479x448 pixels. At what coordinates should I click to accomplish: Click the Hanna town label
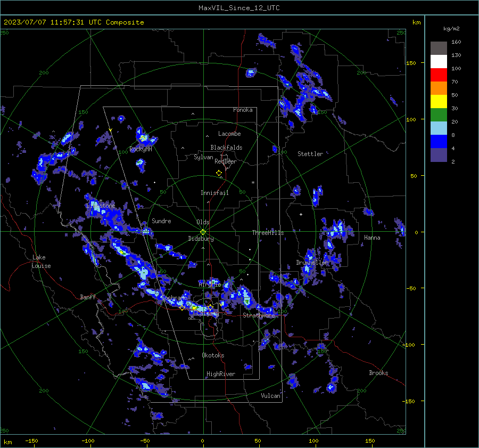(372, 238)
